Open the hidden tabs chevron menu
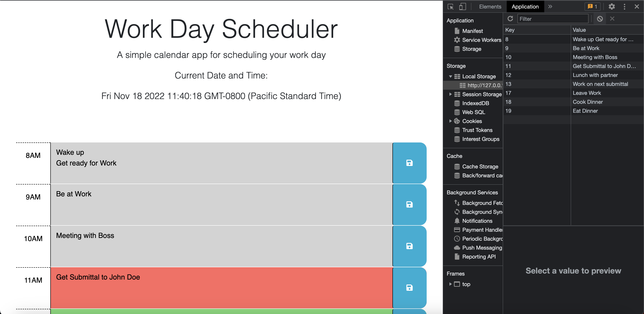Screen dimensions: 644x314 click(x=550, y=6)
